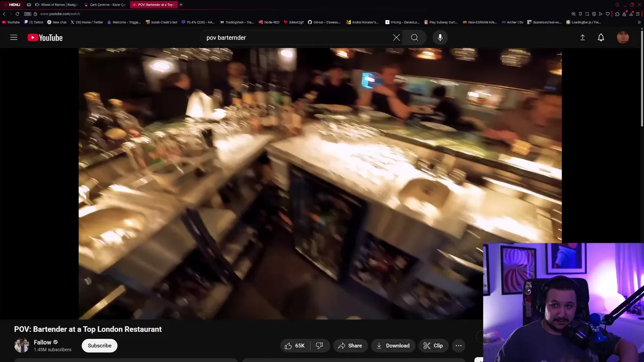
Task: View site security lock info
Action: pyautogui.click(x=35, y=14)
